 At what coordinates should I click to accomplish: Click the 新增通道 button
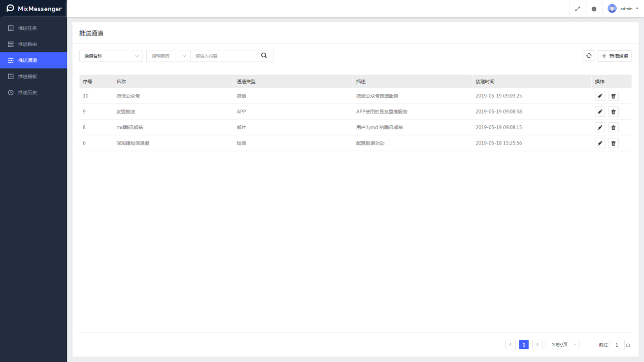click(x=615, y=56)
